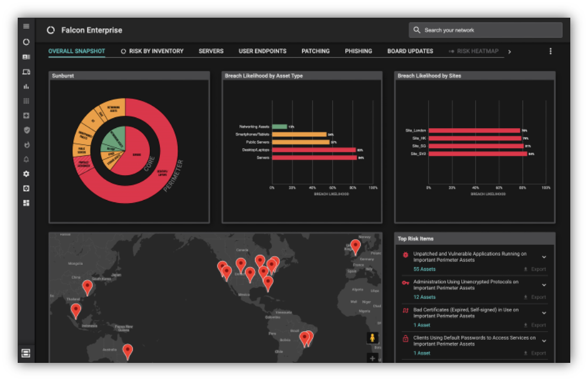Click the map zoom-in plus button
This screenshot has width=588, height=380.
point(373,358)
